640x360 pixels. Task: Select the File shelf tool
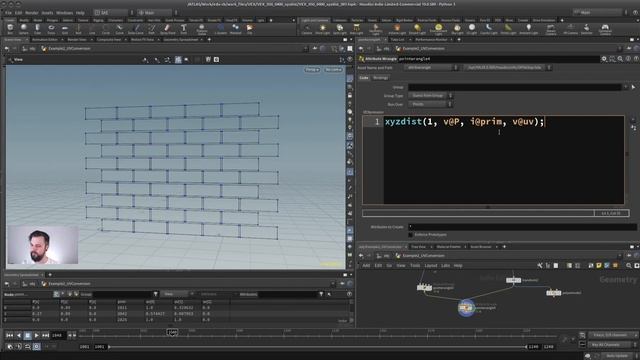click(x=249, y=29)
